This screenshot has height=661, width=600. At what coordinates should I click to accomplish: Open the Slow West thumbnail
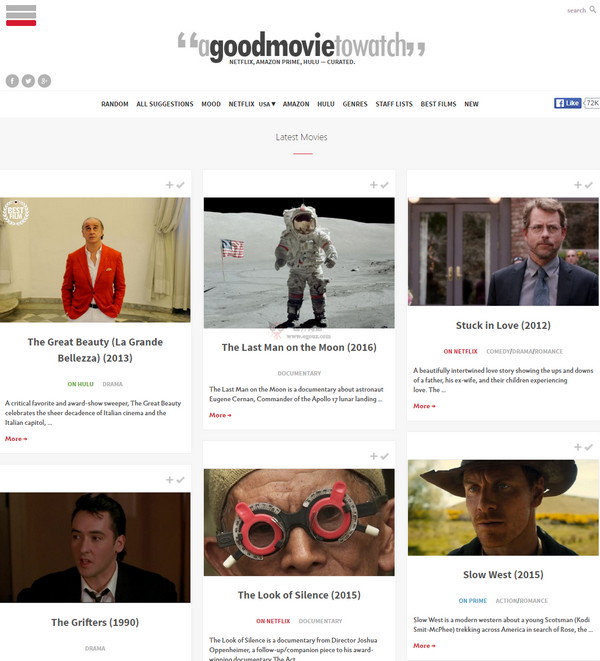[x=503, y=508]
